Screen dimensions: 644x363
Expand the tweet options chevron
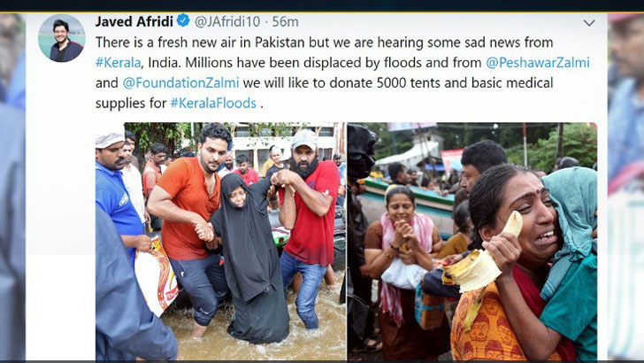[x=589, y=23]
